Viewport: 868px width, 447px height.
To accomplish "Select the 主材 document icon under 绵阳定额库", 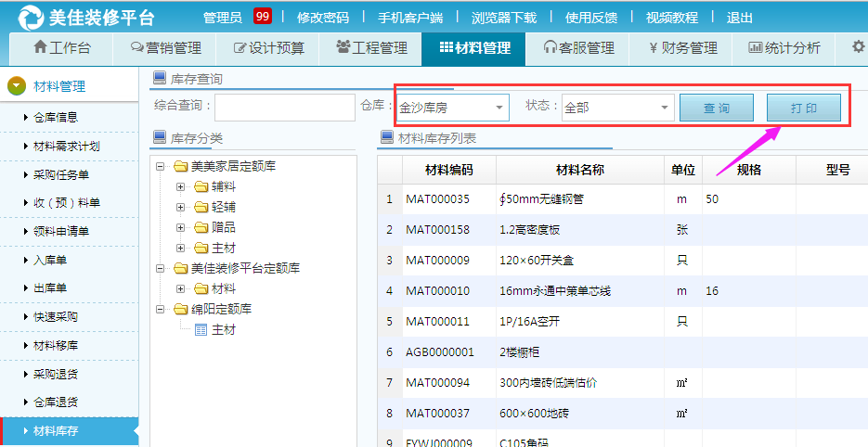I will point(201,329).
